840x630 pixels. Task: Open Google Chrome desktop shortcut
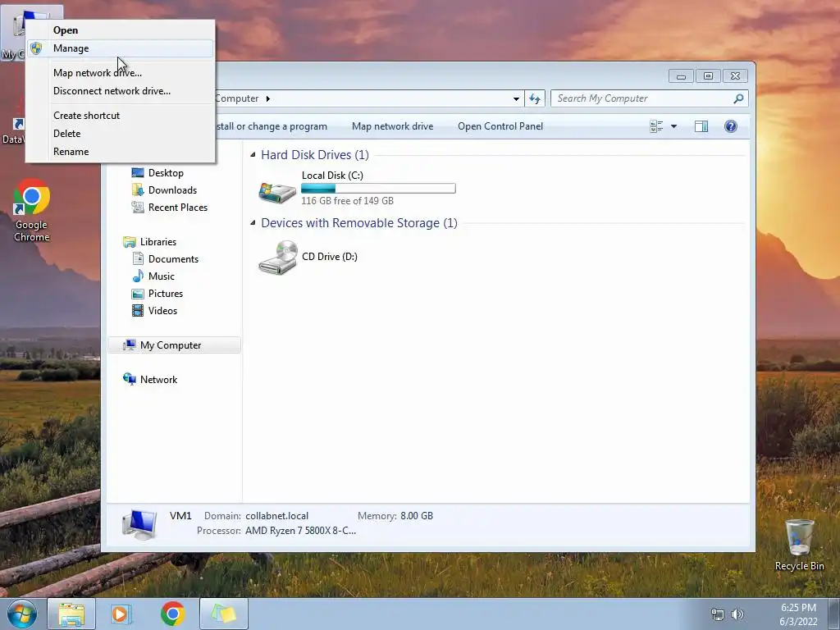click(32, 210)
